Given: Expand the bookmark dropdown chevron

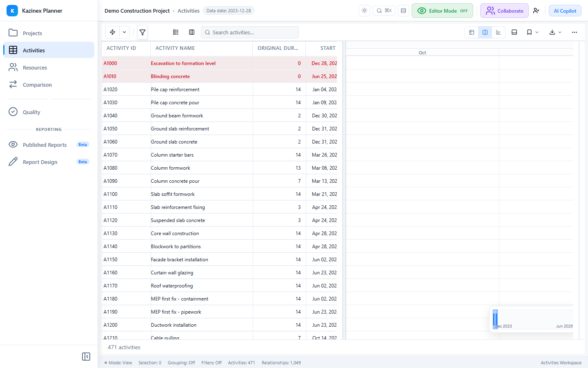Looking at the screenshot, I should (x=537, y=32).
